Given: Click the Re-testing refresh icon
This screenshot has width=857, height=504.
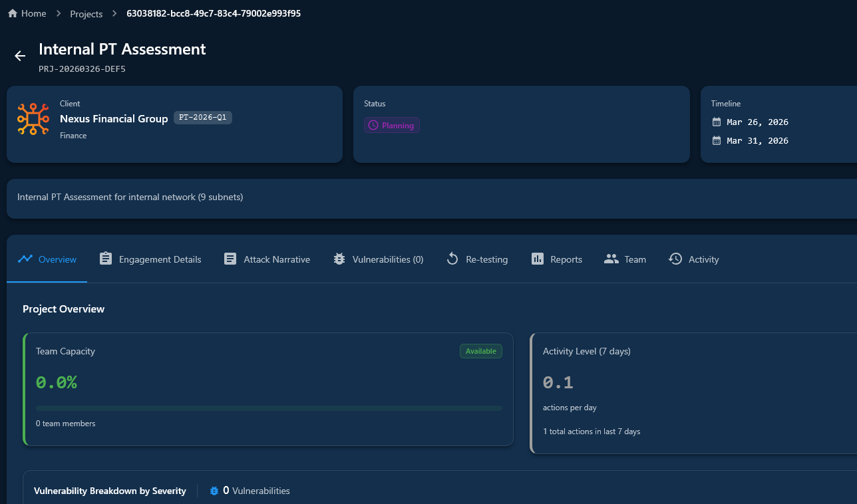Looking at the screenshot, I should tap(452, 259).
